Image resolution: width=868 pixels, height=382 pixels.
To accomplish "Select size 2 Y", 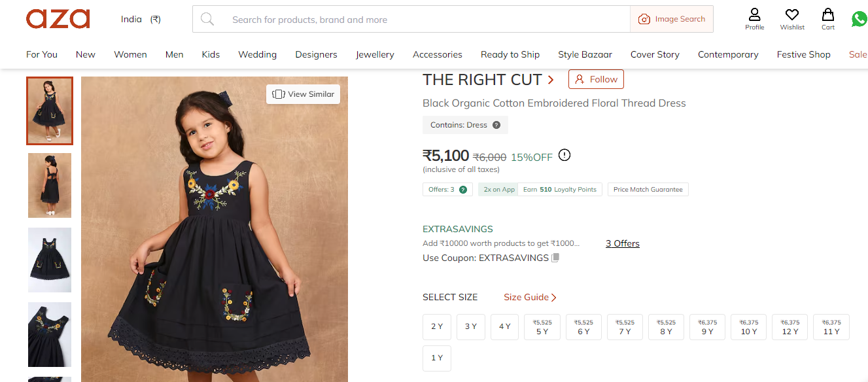I will click(x=437, y=326).
